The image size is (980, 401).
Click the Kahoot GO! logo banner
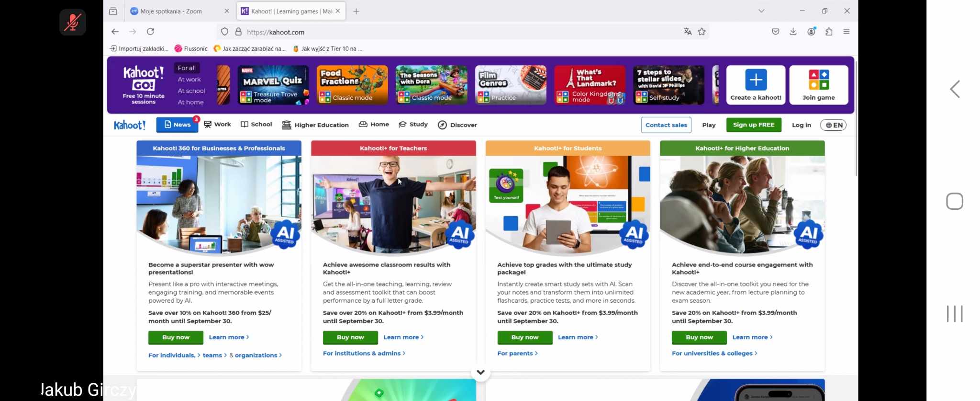click(x=144, y=85)
